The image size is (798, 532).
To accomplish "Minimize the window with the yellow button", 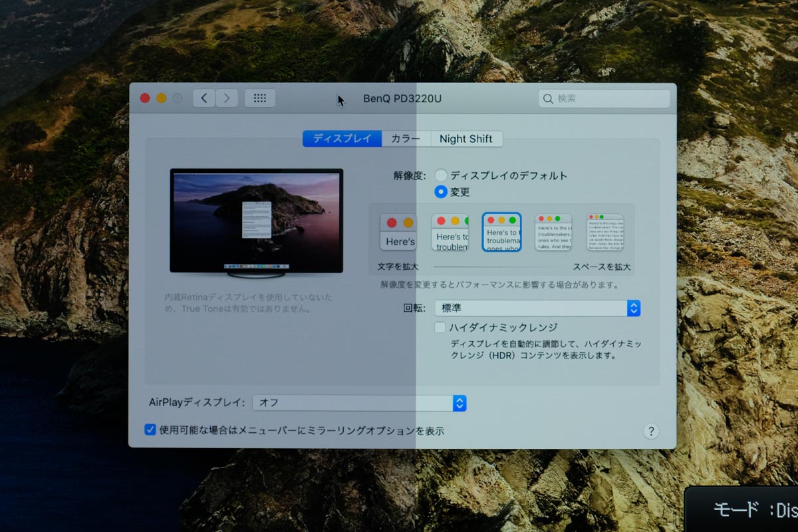I will point(161,98).
